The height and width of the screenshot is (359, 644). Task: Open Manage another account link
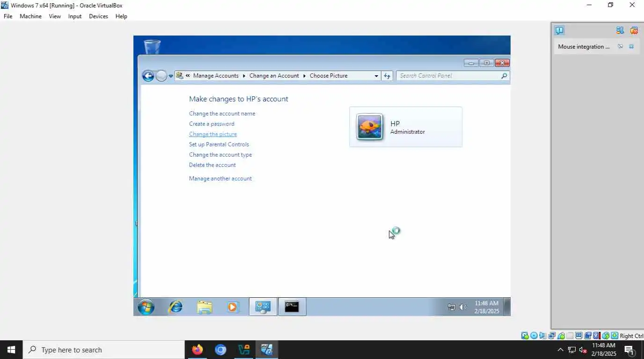click(220, 179)
